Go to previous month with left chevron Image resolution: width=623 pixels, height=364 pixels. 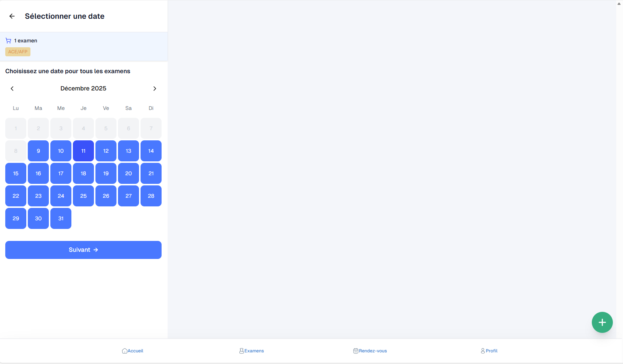click(x=12, y=89)
